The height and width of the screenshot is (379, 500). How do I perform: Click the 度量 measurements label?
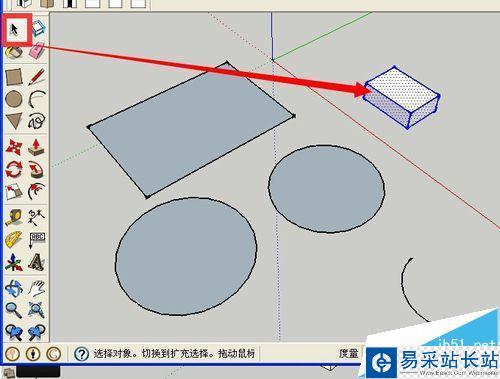click(x=349, y=353)
